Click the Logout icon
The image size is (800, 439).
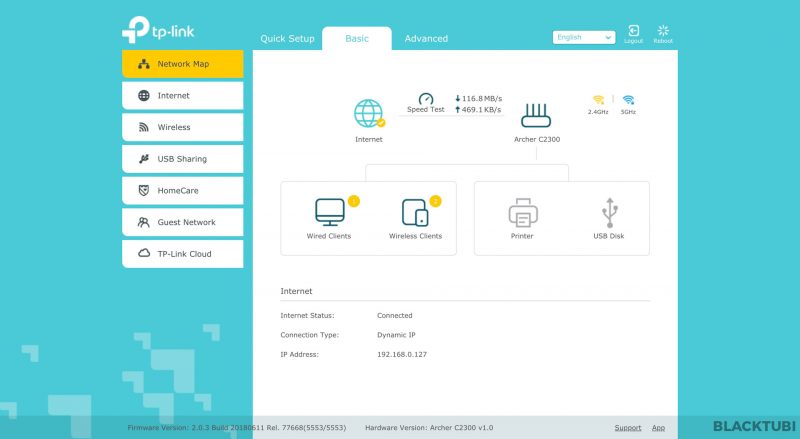click(x=634, y=31)
